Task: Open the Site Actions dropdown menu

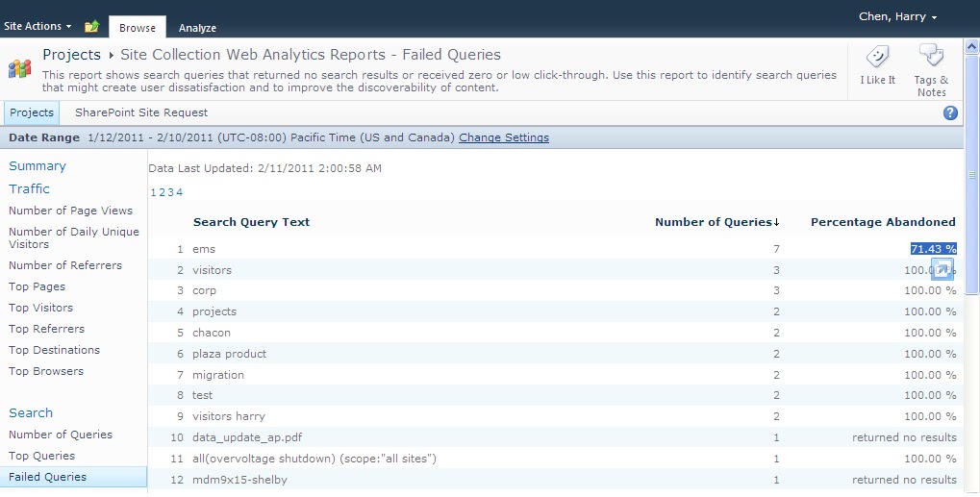Action: point(38,26)
